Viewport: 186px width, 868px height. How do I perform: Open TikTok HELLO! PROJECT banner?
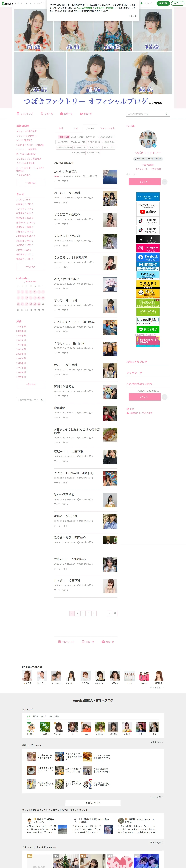pyautogui.click(x=148, y=221)
